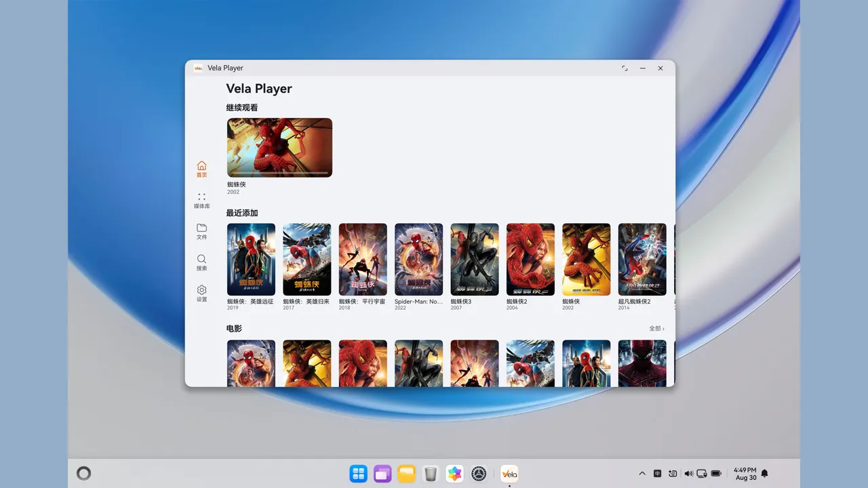
Task: Click the 2014 year label
Action: (624, 308)
